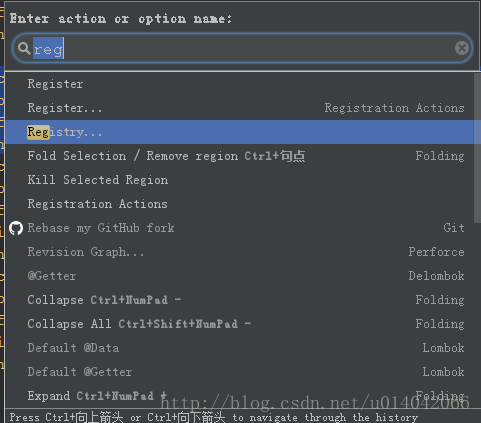This screenshot has height=423, width=481.
Task: Choose Register... under Registration Actions
Action: pos(239,108)
